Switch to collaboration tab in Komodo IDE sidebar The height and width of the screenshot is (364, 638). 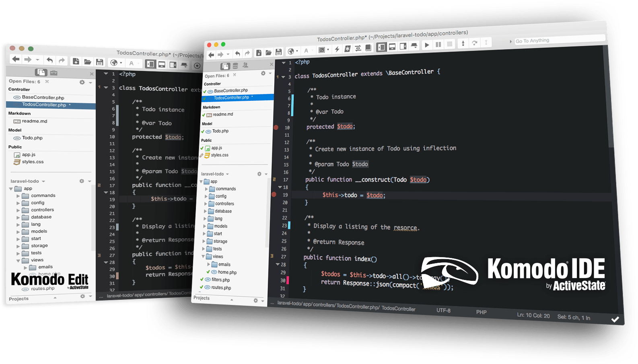[x=245, y=65]
